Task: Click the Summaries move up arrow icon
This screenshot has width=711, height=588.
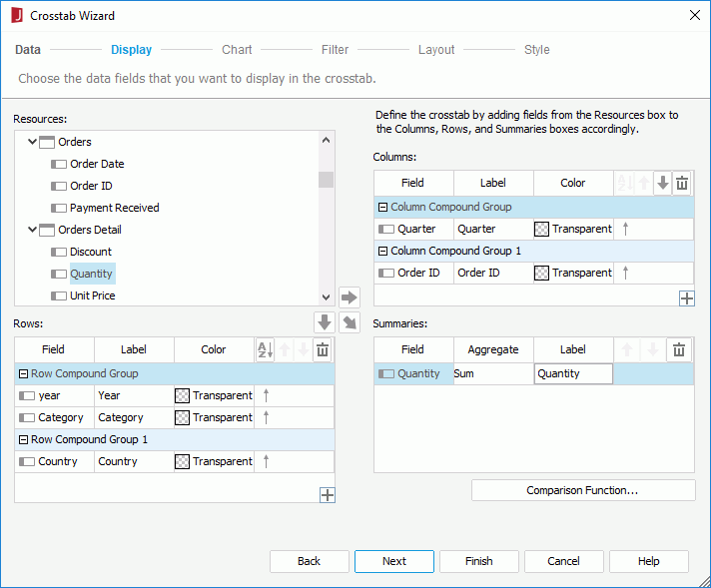Action: coord(627,349)
